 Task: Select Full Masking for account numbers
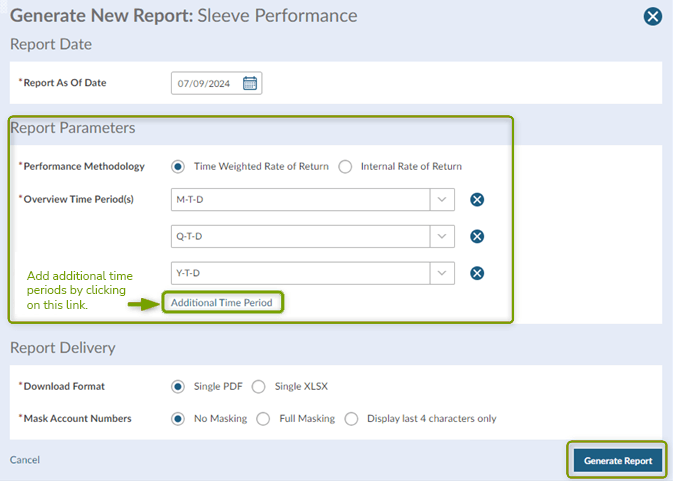tap(264, 419)
